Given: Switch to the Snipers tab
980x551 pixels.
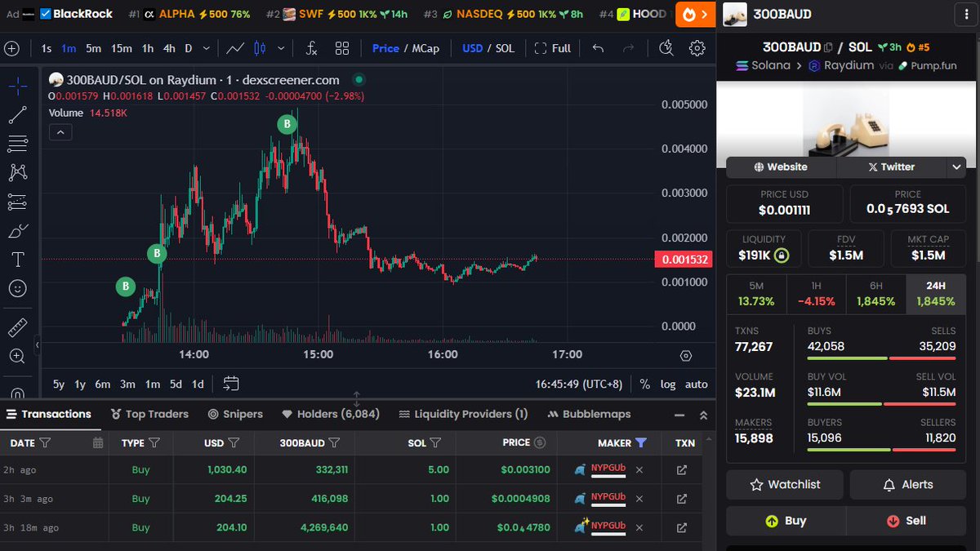Looking at the screenshot, I should (x=236, y=414).
